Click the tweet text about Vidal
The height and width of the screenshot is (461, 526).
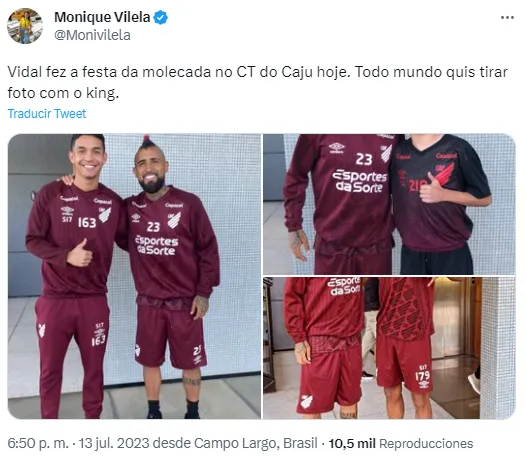pyautogui.click(x=258, y=83)
